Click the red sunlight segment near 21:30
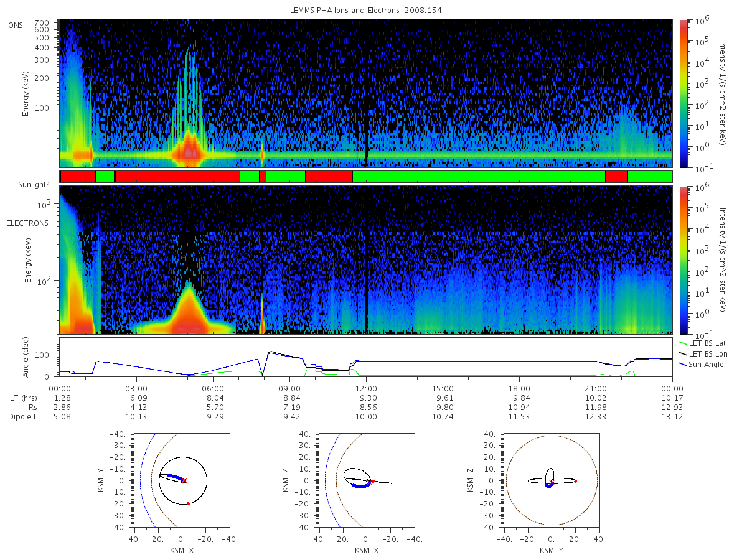The width and height of the screenshot is (747, 560). pyautogui.click(x=616, y=177)
